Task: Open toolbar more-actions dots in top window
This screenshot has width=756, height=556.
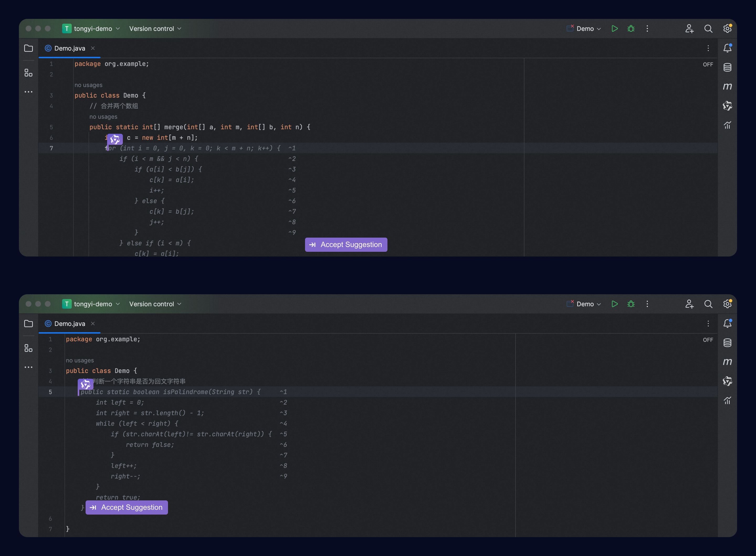Action: 647,29
